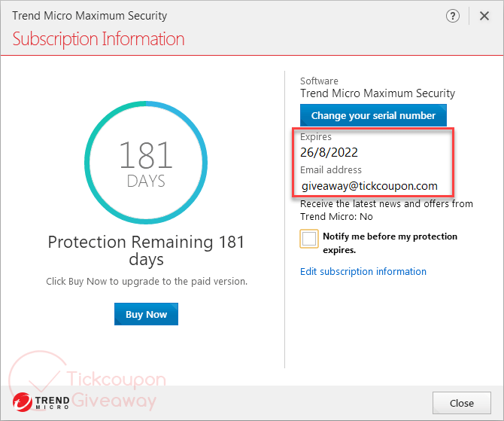Click the 181 days remaining progress ring
504x421 pixels.
[x=146, y=163]
